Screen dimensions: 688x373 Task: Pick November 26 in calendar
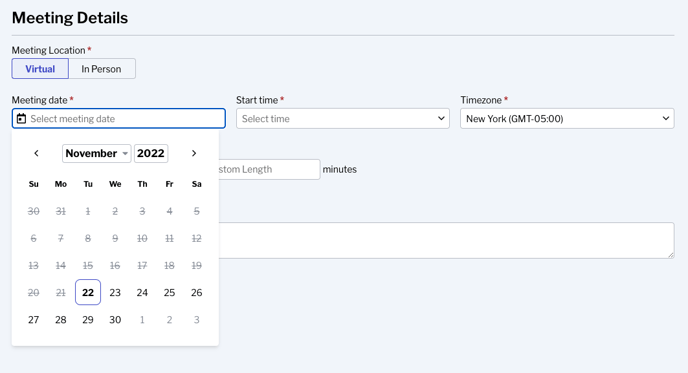pyautogui.click(x=197, y=292)
